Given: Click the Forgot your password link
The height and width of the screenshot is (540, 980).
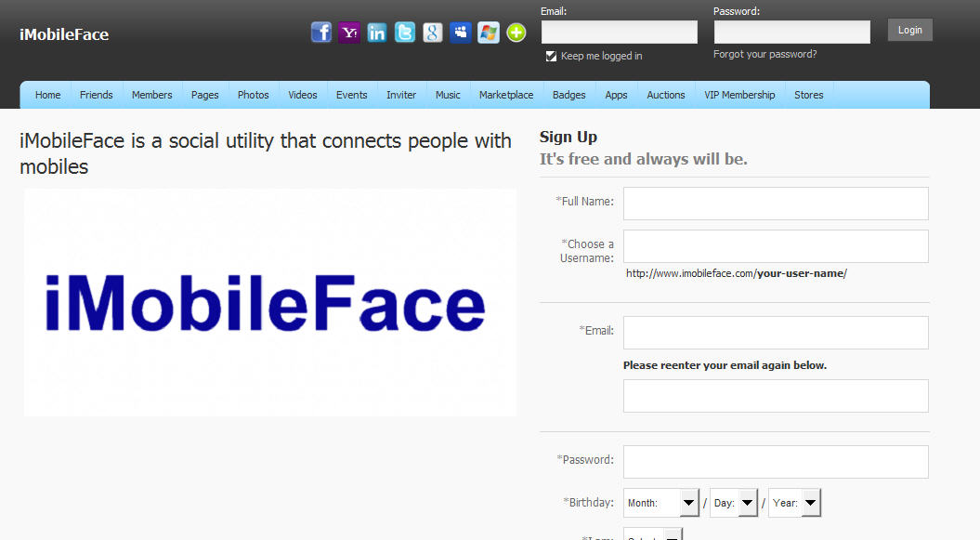Looking at the screenshot, I should [765, 55].
